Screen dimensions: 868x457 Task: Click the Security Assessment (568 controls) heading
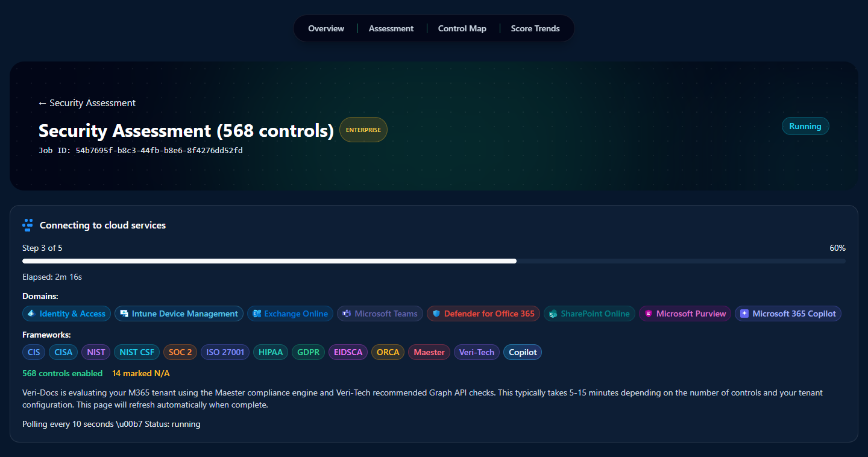[186, 131]
